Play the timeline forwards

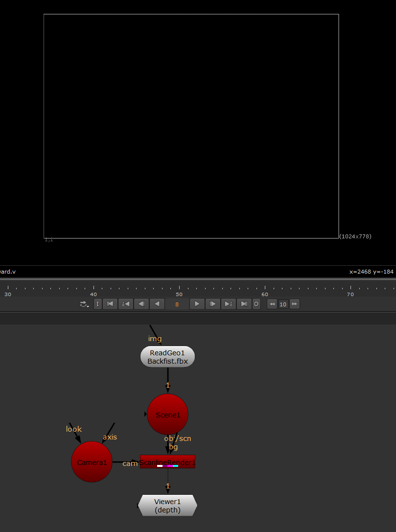pyautogui.click(x=197, y=304)
